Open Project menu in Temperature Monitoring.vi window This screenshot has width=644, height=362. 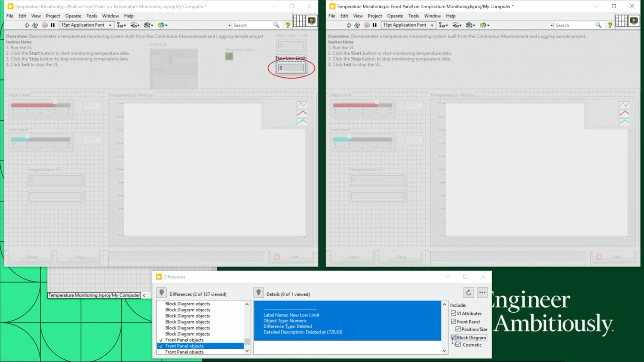coord(375,16)
